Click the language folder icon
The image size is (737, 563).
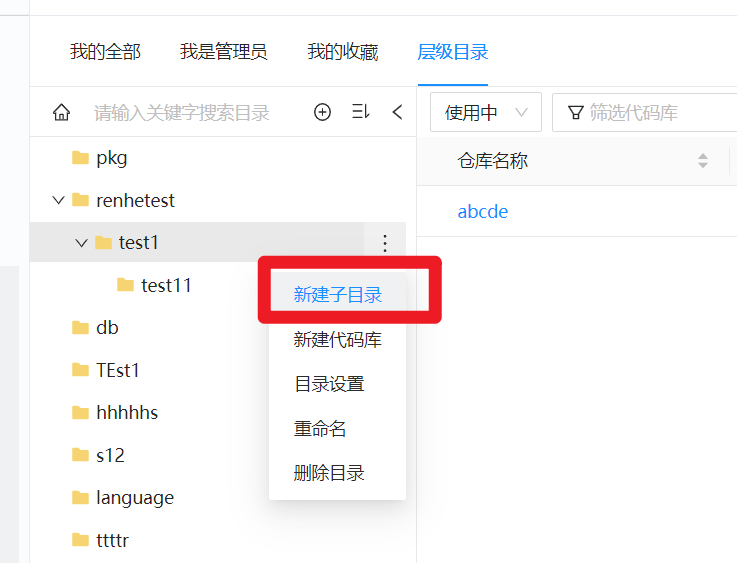click(80, 497)
